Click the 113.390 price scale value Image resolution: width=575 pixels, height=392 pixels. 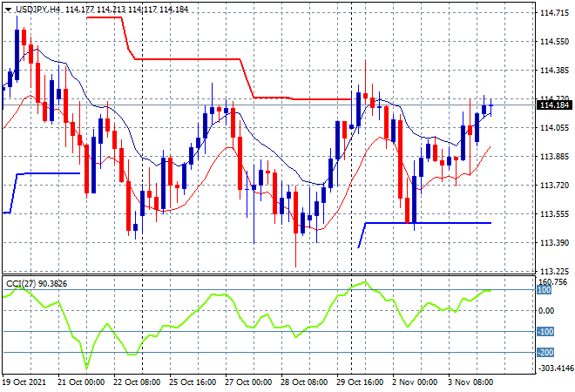tap(554, 243)
